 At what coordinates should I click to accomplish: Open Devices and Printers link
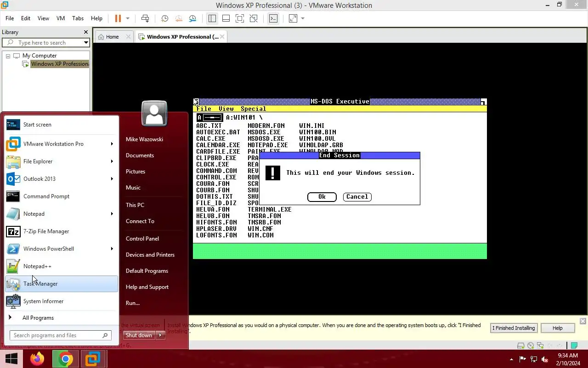pos(150,255)
